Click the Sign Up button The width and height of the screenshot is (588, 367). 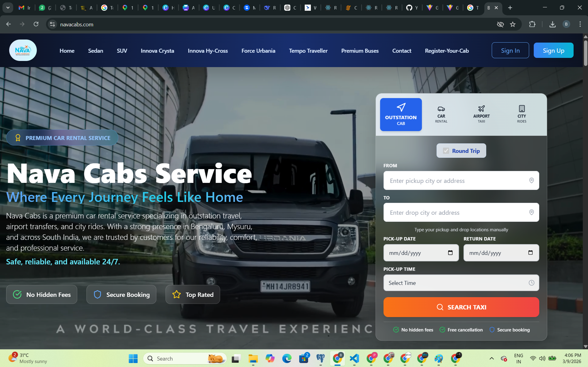(x=553, y=50)
